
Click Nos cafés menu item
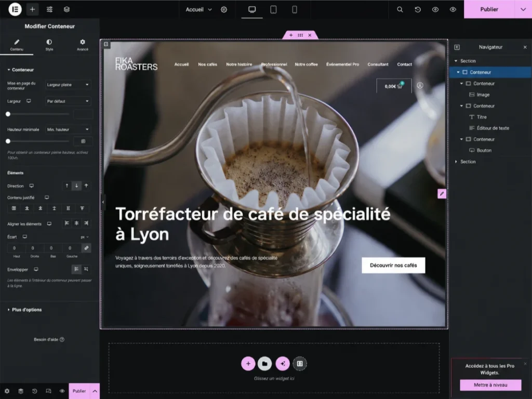(207, 64)
